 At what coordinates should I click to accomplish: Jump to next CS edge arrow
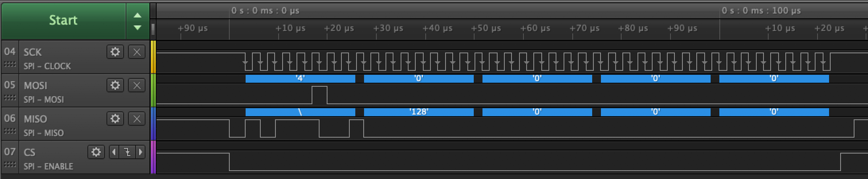click(x=140, y=152)
